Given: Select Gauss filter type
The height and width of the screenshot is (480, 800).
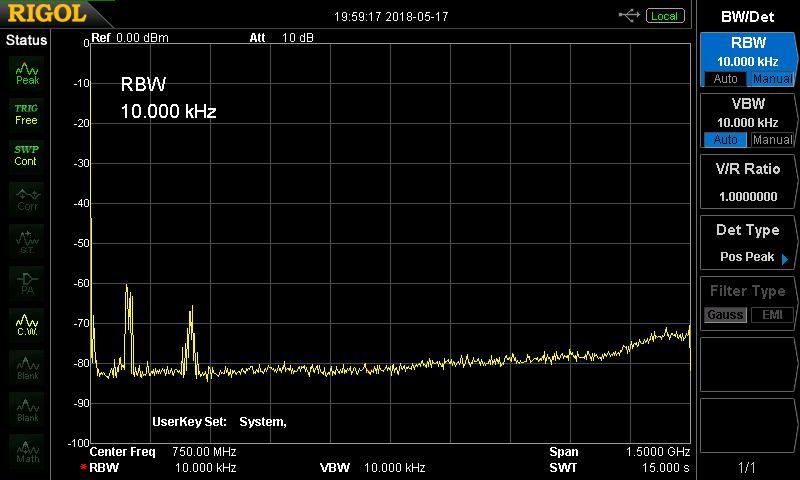Looking at the screenshot, I should pyautogui.click(x=725, y=315).
